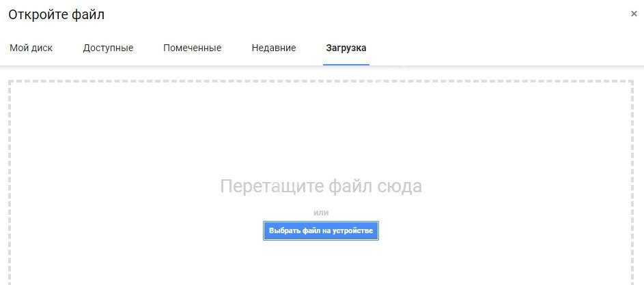Click the blue underline under Загрузка

pyautogui.click(x=346, y=64)
